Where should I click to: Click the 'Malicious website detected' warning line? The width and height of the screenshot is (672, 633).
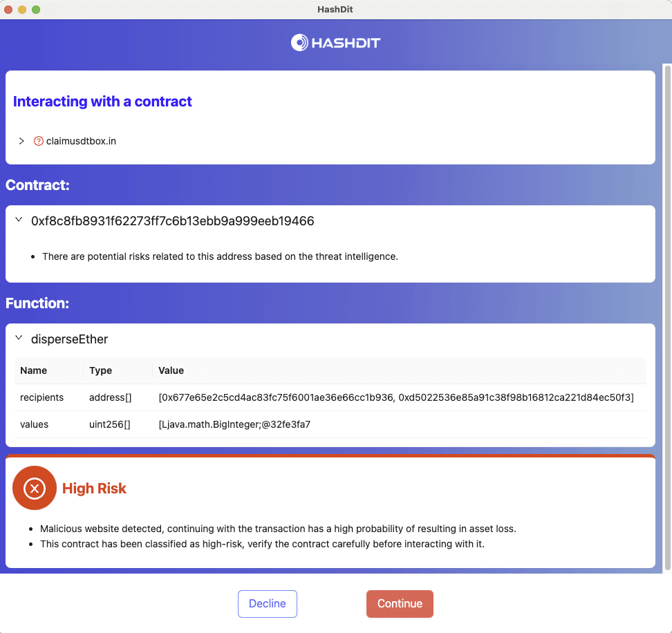point(278,529)
